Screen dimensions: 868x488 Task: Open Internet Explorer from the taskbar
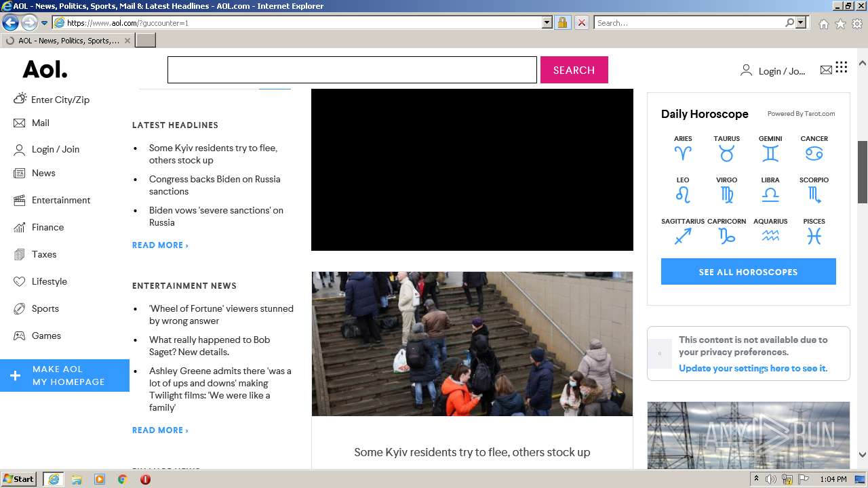click(x=53, y=479)
